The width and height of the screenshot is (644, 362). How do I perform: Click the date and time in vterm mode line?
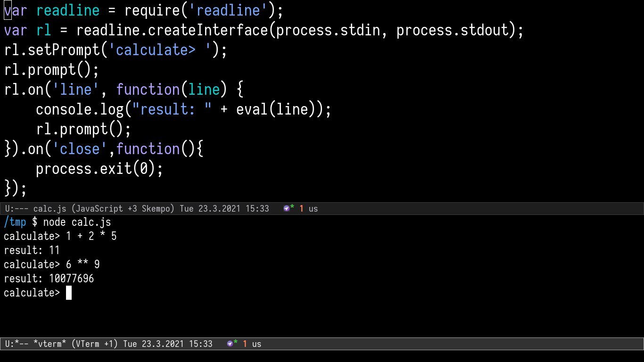167,344
